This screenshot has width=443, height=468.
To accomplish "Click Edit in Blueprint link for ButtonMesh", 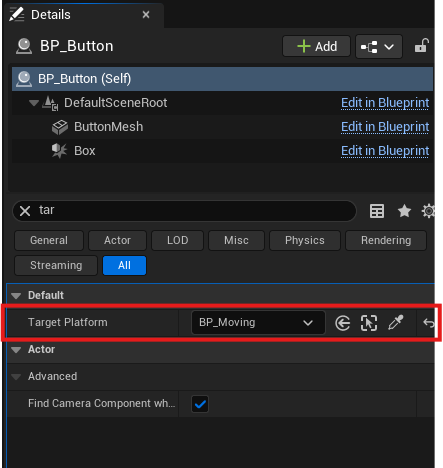I will coord(385,127).
